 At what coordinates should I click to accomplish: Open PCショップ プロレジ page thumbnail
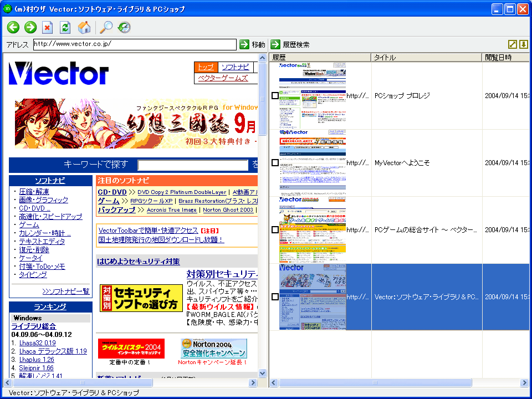313,96
